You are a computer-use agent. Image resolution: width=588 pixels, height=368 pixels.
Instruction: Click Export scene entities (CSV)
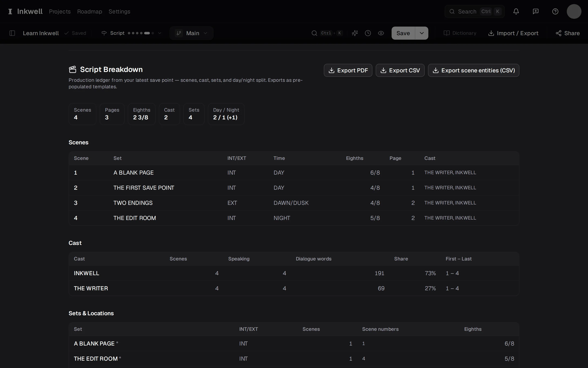pyautogui.click(x=473, y=70)
